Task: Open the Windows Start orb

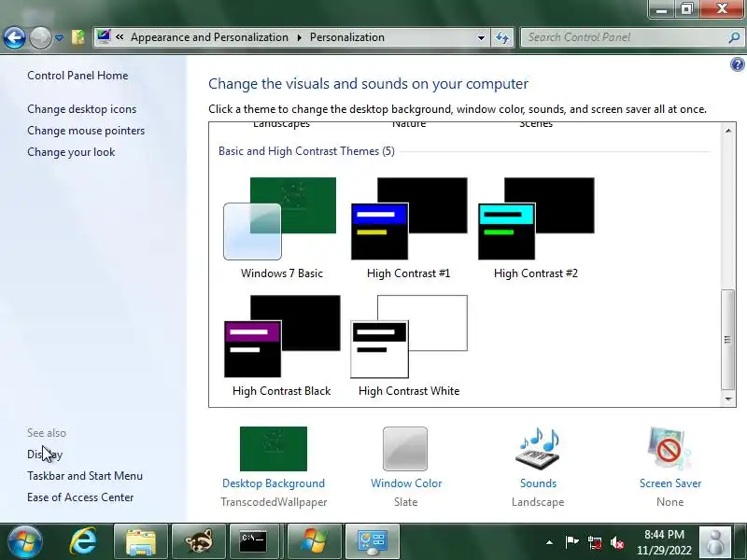Action: pos(25,542)
